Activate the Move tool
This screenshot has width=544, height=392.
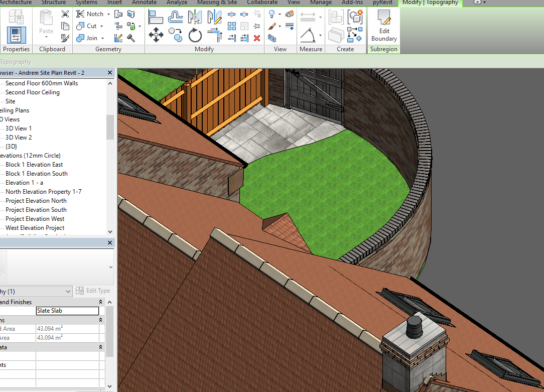(156, 35)
